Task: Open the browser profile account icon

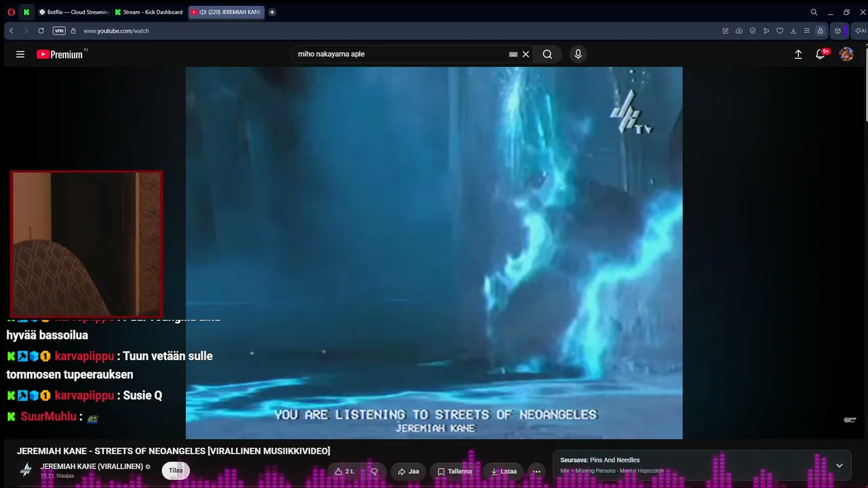Action: pyautogui.click(x=821, y=30)
